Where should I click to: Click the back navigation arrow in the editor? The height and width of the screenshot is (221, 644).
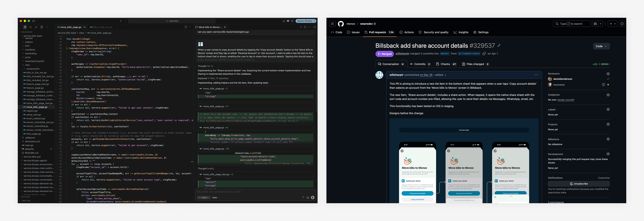pos(121,21)
